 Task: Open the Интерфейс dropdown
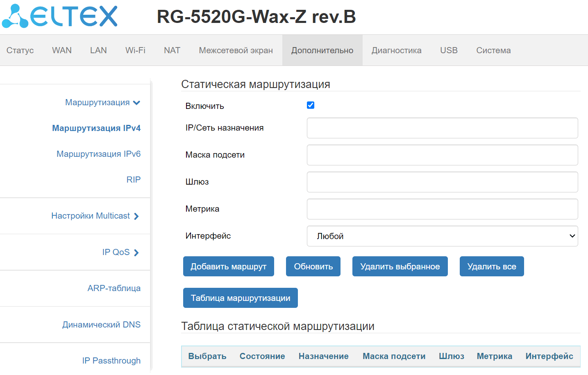pos(443,236)
